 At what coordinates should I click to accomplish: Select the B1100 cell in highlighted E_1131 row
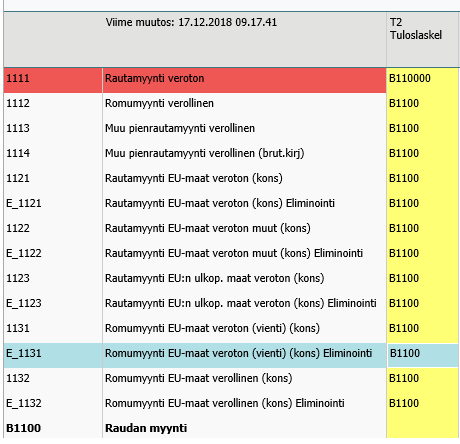pos(423,355)
